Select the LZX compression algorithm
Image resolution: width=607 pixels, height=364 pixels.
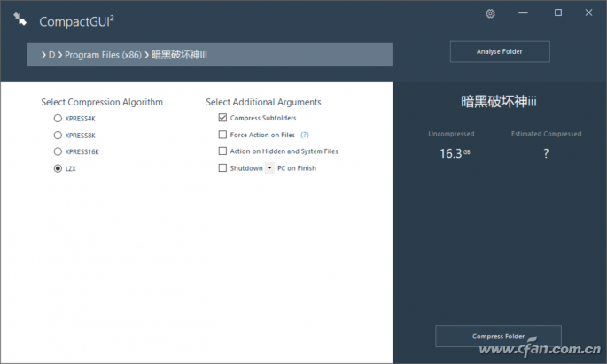58,168
